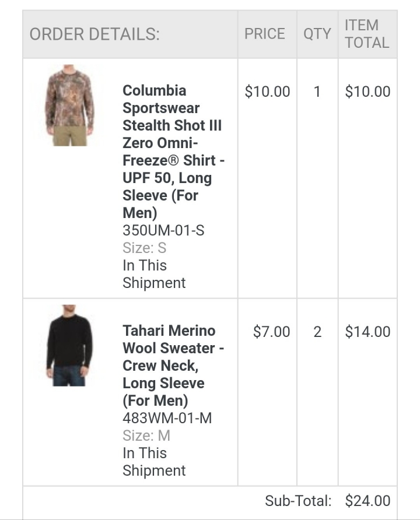
Task: Open the Columbia camo shirt product thumbnail
Action: click(69, 106)
